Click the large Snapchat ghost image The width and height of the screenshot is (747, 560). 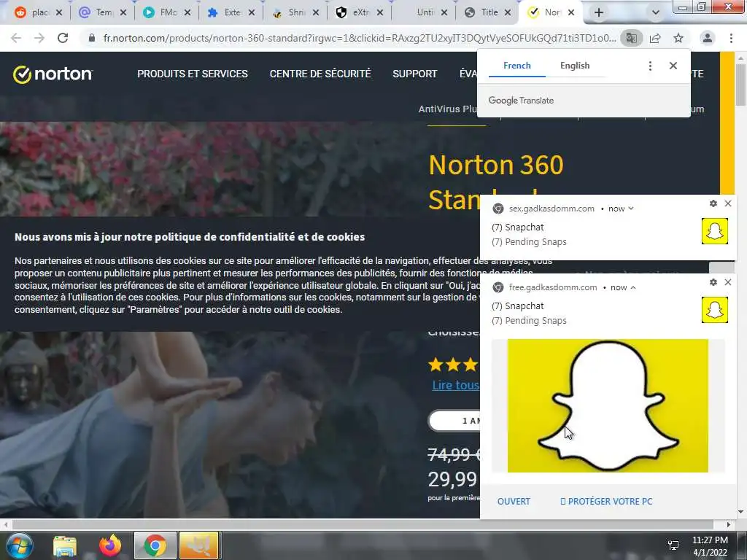pyautogui.click(x=608, y=405)
